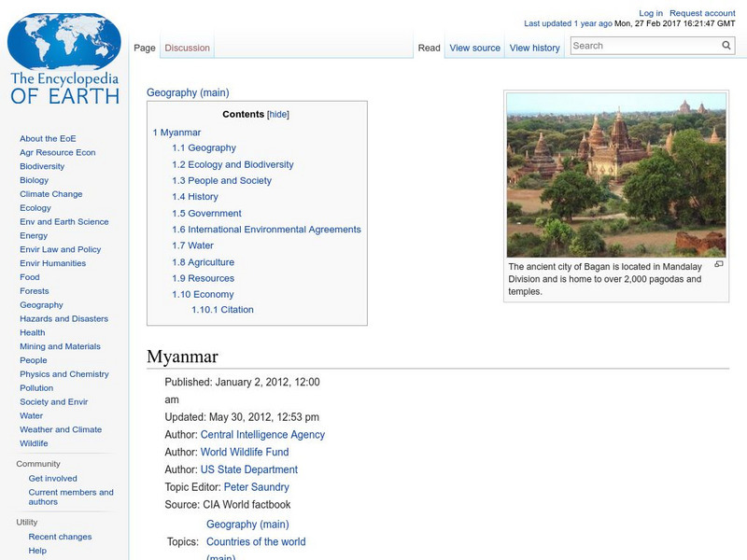Image resolution: width=747 pixels, height=560 pixels.
Task: Select the View history tab
Action: pyautogui.click(x=534, y=47)
